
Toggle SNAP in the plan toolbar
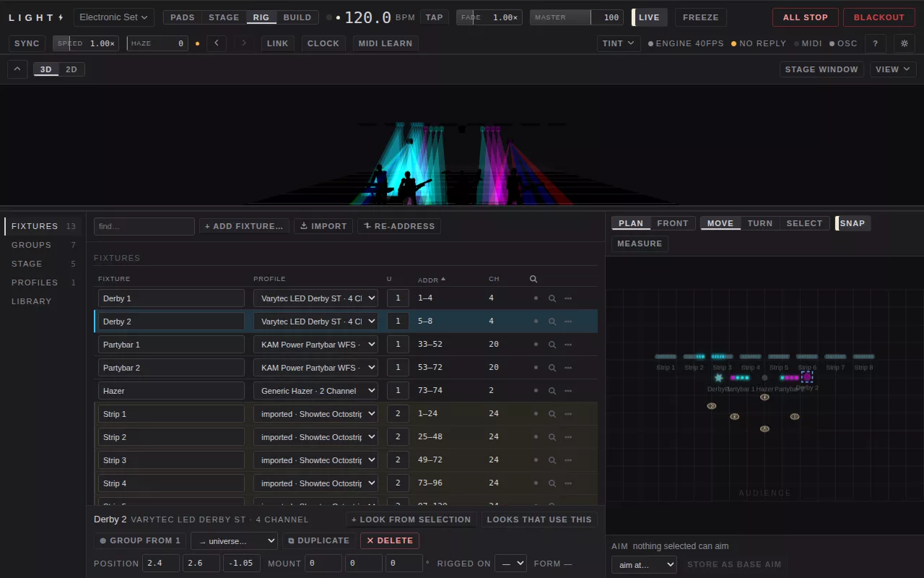click(x=853, y=223)
